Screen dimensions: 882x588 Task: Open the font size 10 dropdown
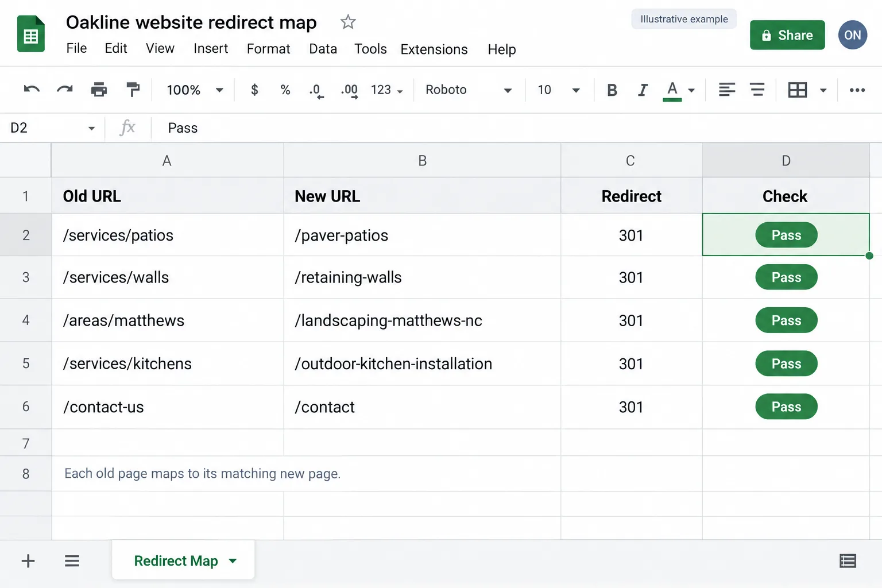tap(559, 90)
